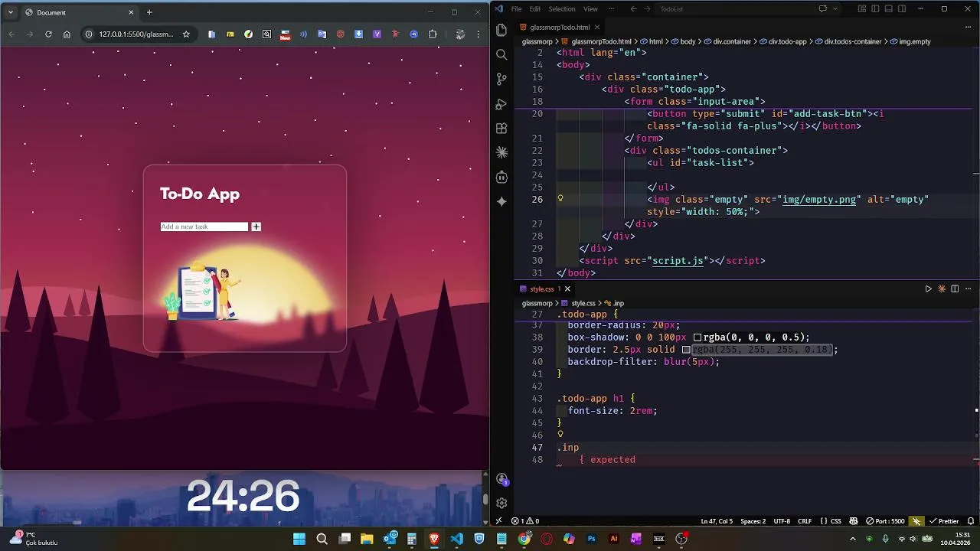Open errors and warnings in the status bar
Screen dimensions: 980x551
525,521
